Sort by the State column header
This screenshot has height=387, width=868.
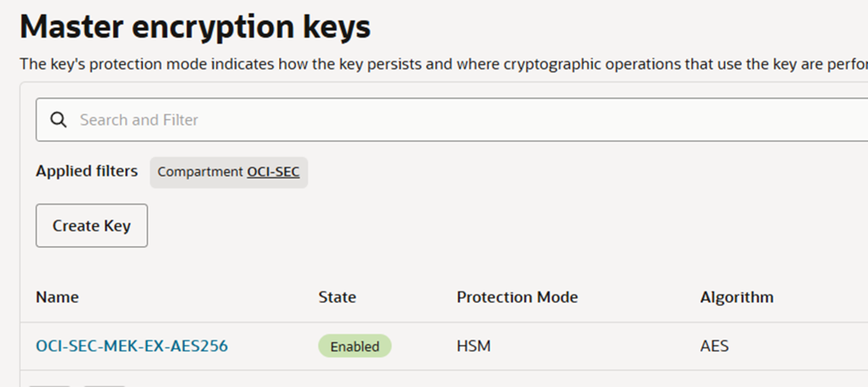pos(337,297)
